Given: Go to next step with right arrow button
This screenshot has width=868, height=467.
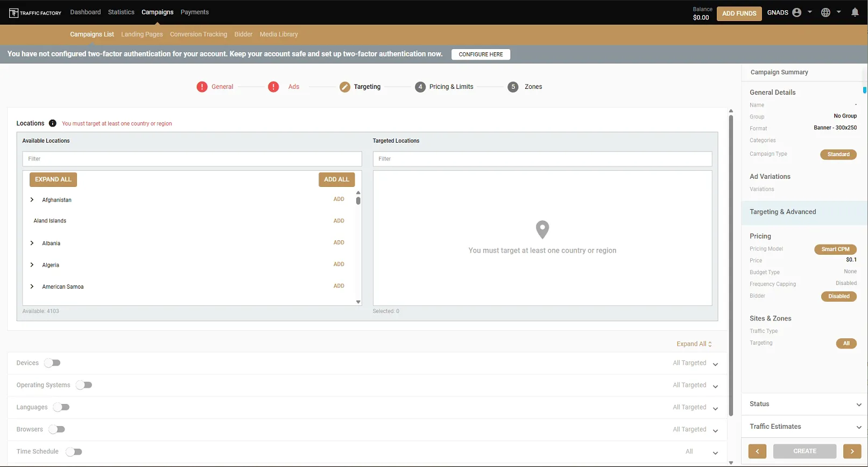Looking at the screenshot, I should click(x=852, y=451).
